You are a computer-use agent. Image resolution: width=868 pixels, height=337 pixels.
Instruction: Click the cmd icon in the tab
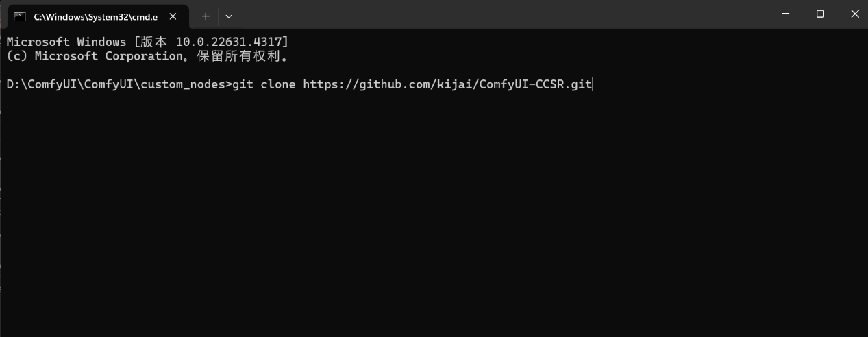click(x=20, y=16)
